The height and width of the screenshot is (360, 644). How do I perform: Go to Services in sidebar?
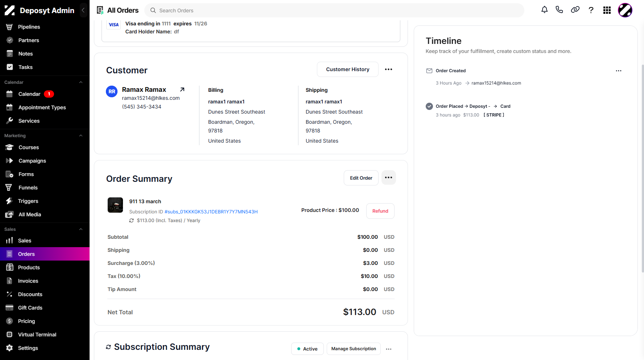45,121
